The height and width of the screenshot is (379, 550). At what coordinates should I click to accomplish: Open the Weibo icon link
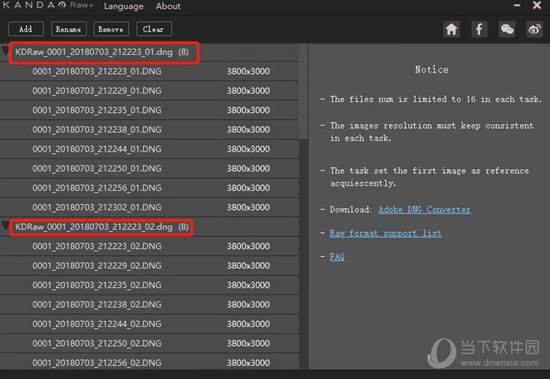point(535,29)
